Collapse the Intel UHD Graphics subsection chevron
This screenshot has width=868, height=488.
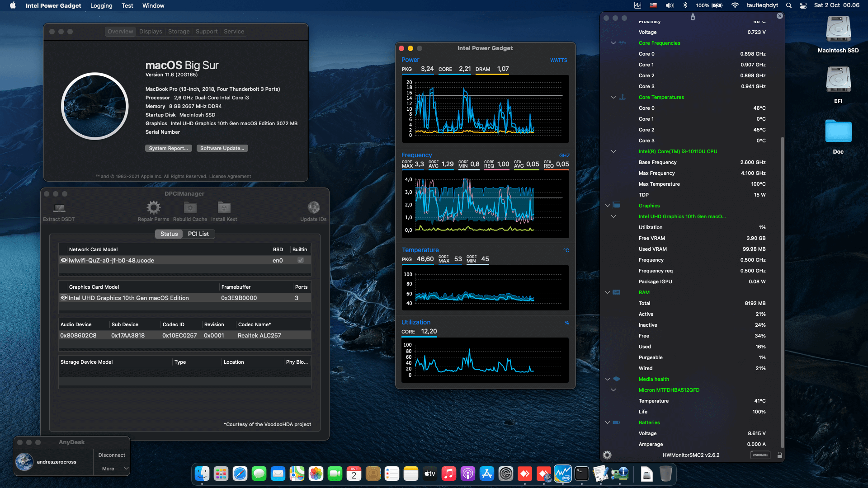pos(613,216)
